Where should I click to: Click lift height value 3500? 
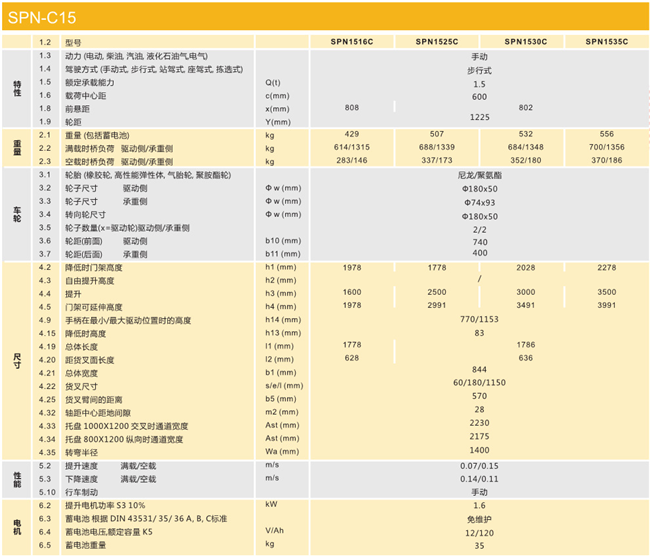click(608, 293)
